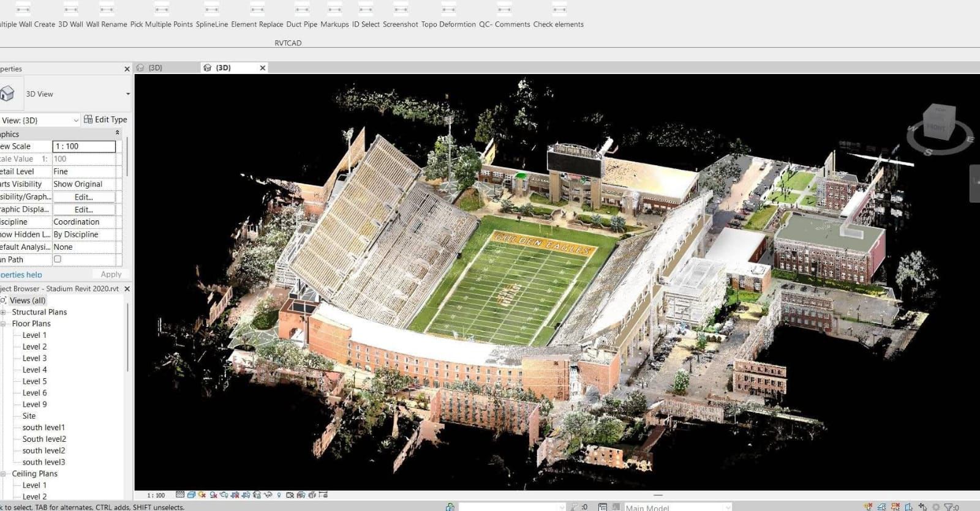
Task: Open the Markups tool
Action: (x=334, y=17)
